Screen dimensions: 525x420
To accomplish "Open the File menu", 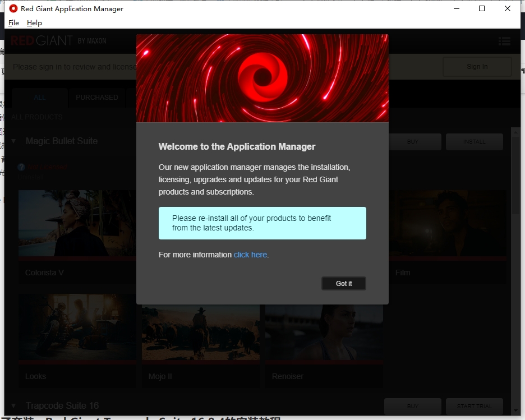I will (x=13, y=23).
